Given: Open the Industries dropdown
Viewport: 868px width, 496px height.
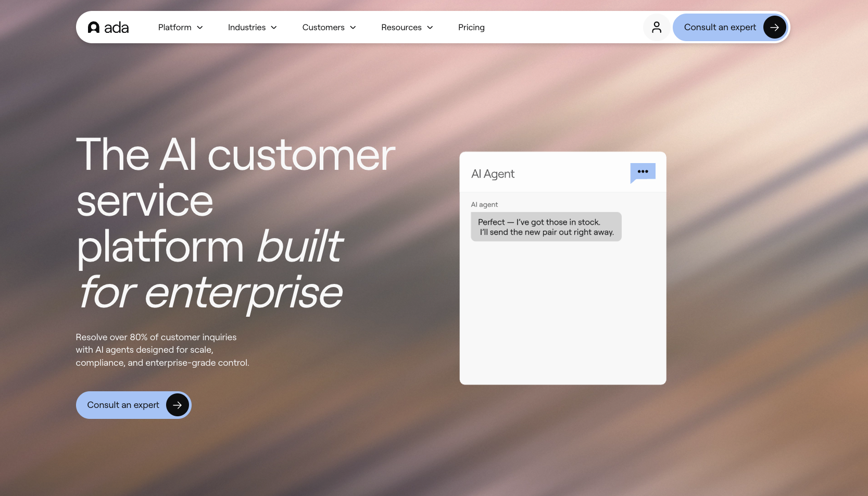Looking at the screenshot, I should 252,27.
